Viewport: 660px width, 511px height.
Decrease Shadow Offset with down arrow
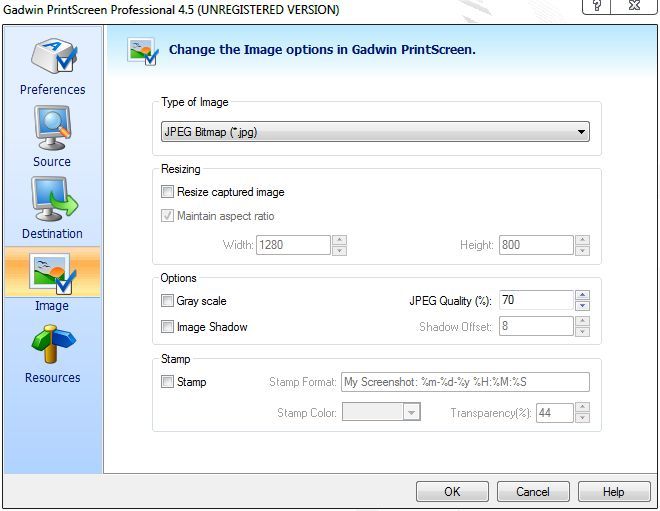coord(582,332)
